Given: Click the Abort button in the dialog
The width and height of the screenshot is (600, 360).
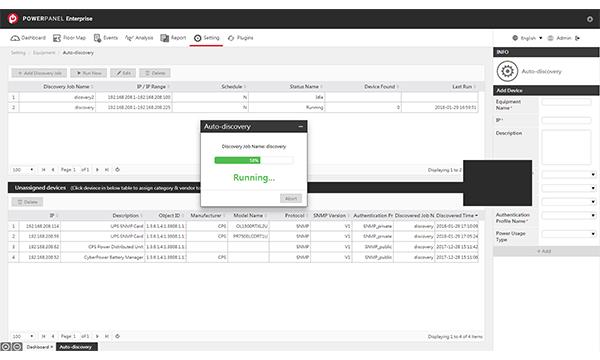Looking at the screenshot, I should tap(291, 198).
